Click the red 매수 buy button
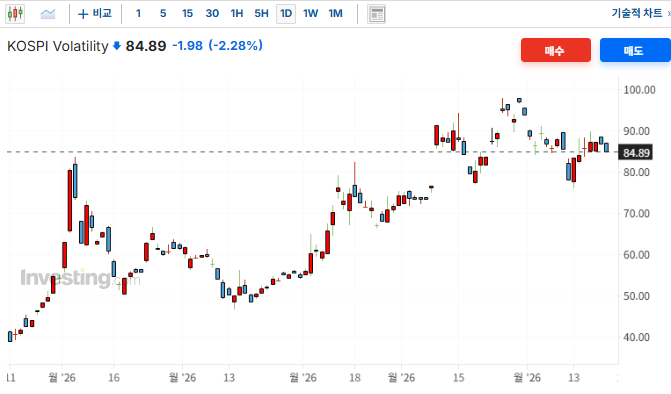This screenshot has height=394, width=671. click(x=555, y=50)
